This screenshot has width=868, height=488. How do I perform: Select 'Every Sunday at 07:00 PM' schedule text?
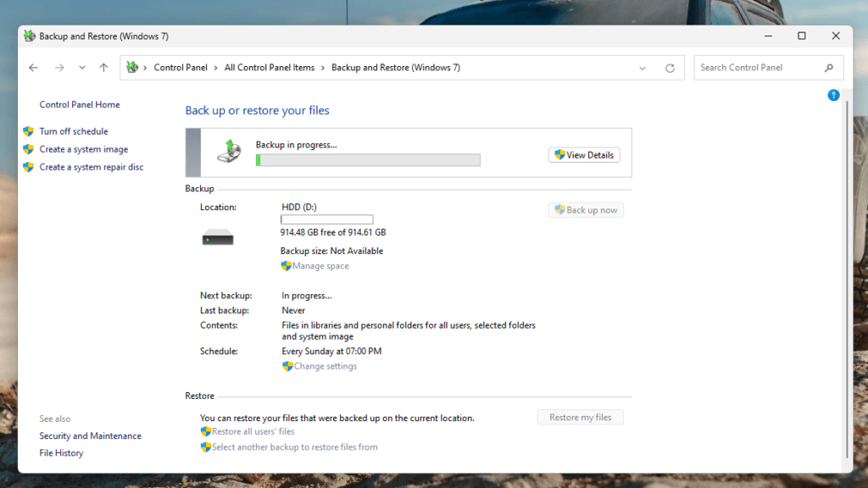[x=331, y=351]
